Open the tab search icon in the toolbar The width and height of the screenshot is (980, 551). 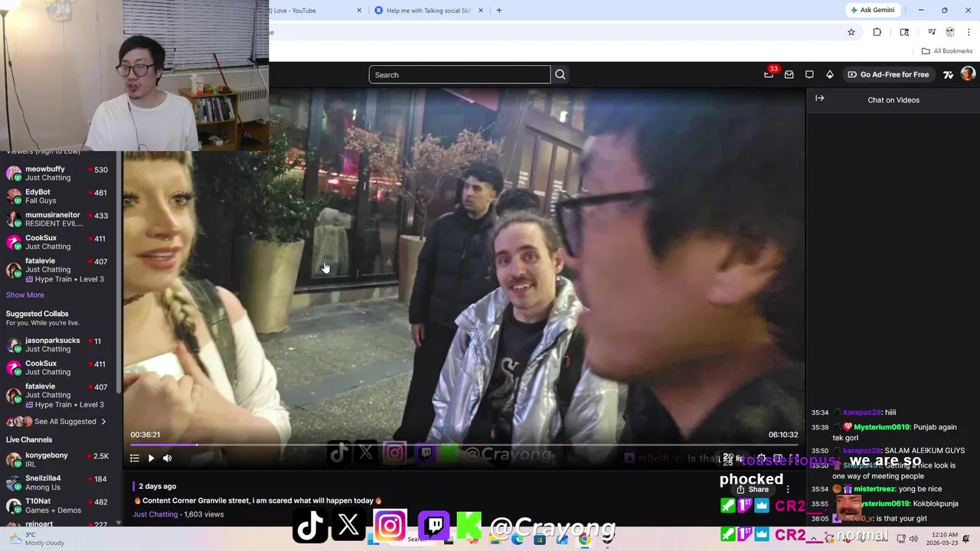(x=904, y=32)
